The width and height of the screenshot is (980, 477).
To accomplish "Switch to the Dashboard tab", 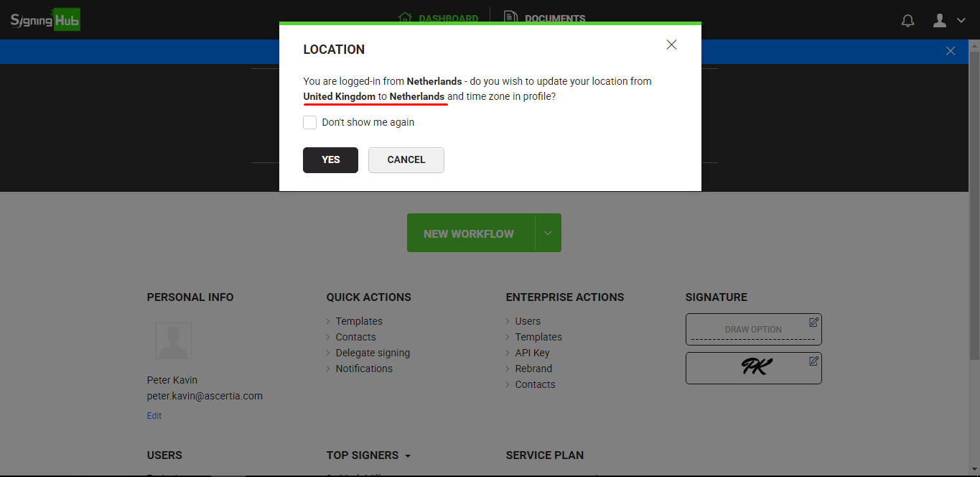I will click(439, 19).
